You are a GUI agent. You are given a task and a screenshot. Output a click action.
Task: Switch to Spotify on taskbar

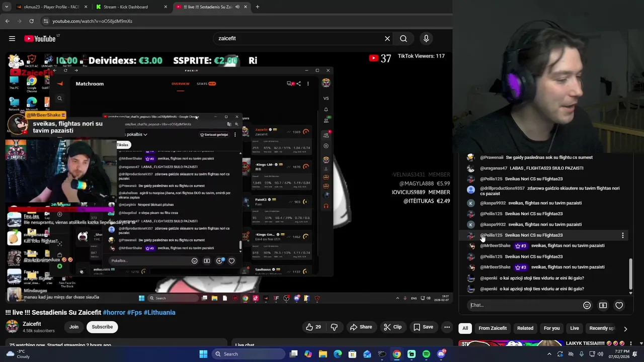pos(426,354)
